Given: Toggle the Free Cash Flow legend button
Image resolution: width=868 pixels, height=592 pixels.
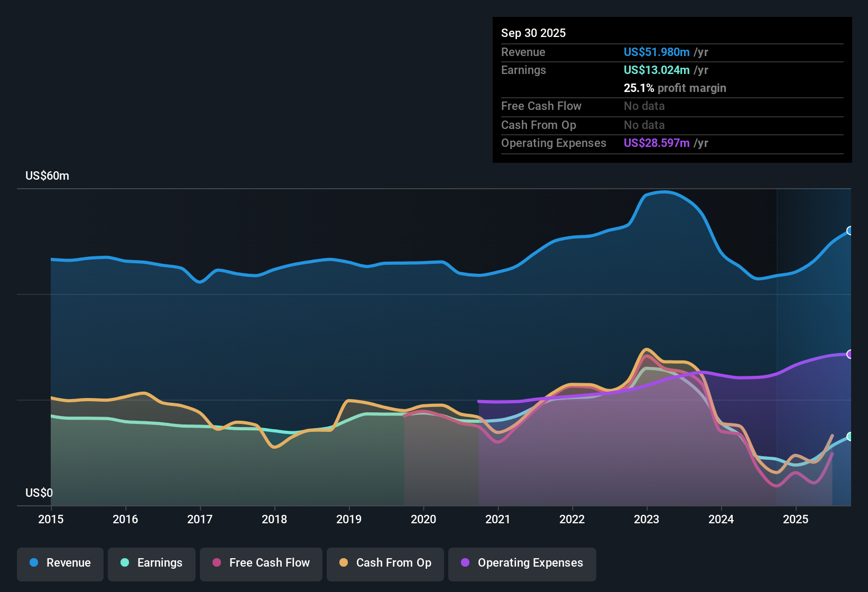Looking at the screenshot, I should point(261,563).
